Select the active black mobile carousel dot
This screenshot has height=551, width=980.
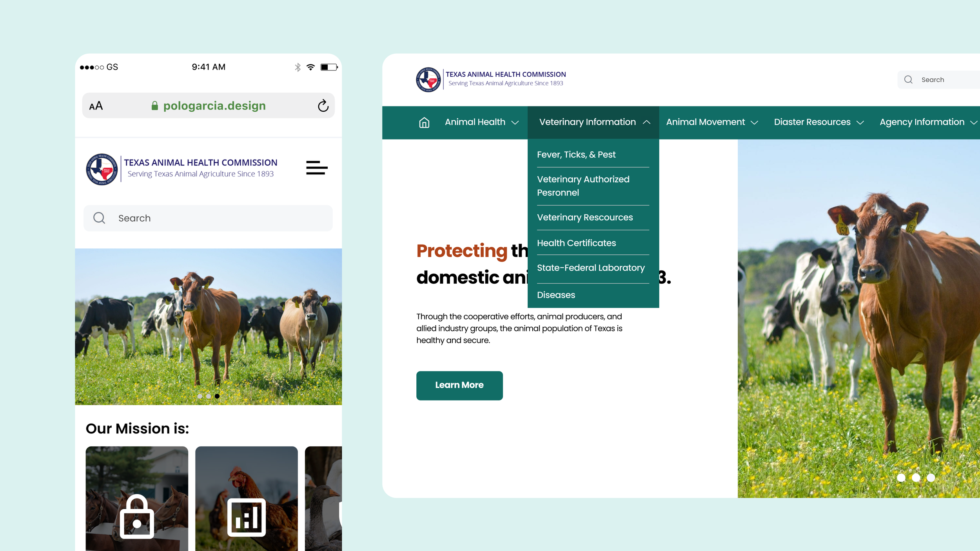[217, 396]
